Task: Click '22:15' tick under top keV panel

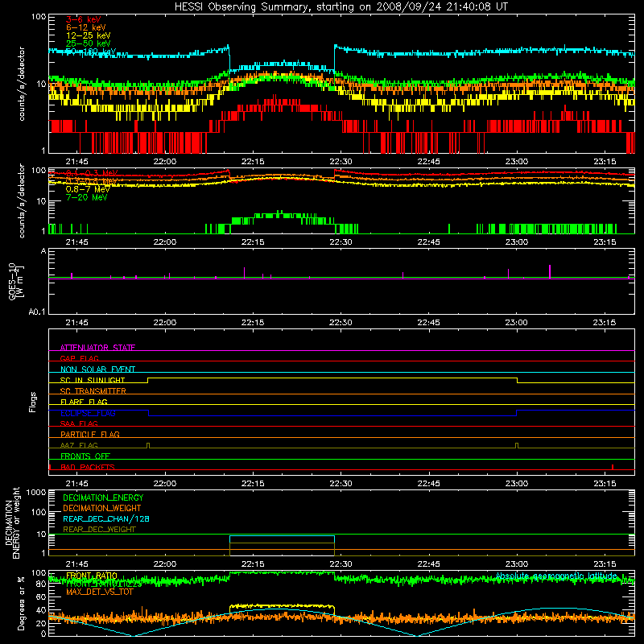Action: coord(253,162)
